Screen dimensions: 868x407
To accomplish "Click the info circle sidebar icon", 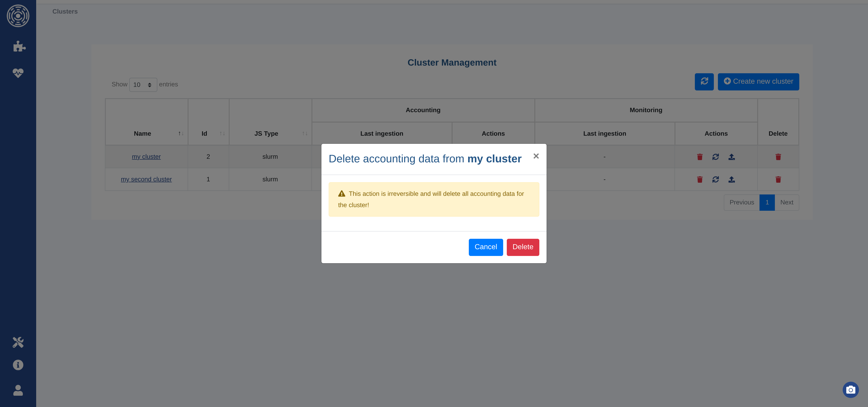I will click(x=18, y=365).
